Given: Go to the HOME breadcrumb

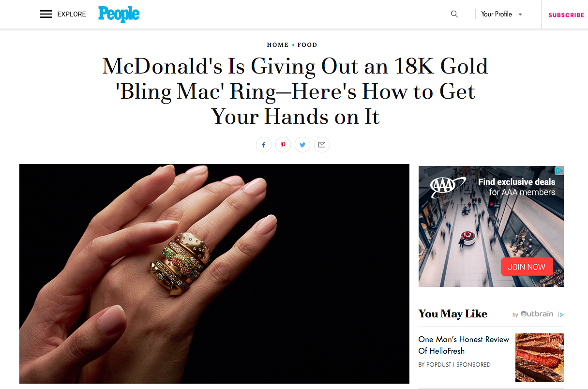Looking at the screenshot, I should (x=278, y=45).
